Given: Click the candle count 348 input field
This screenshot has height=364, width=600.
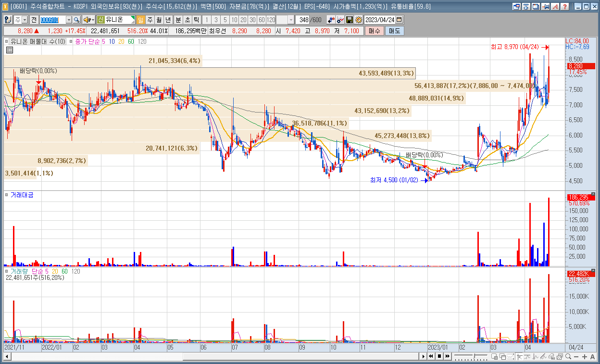Looking at the screenshot, I should pos(302,20).
